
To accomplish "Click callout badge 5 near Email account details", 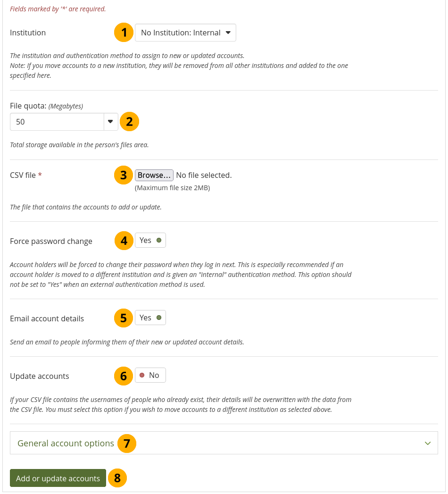I will 124,318.
